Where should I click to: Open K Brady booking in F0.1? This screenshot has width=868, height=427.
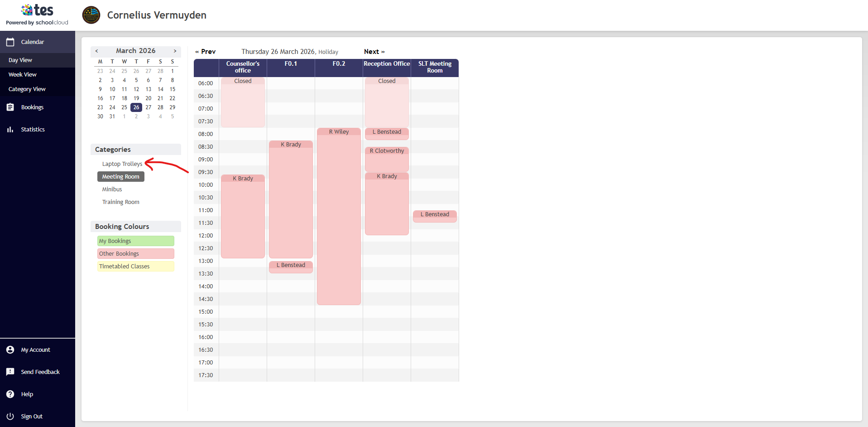click(x=291, y=199)
